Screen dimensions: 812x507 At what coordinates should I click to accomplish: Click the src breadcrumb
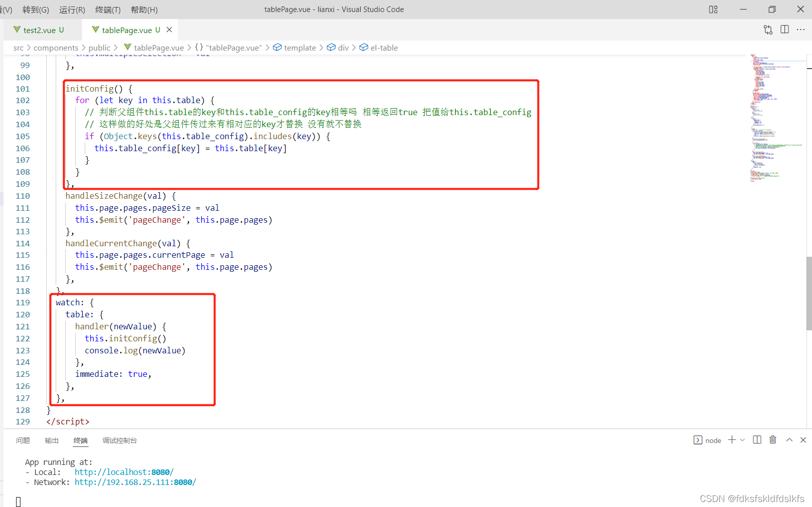click(x=19, y=48)
